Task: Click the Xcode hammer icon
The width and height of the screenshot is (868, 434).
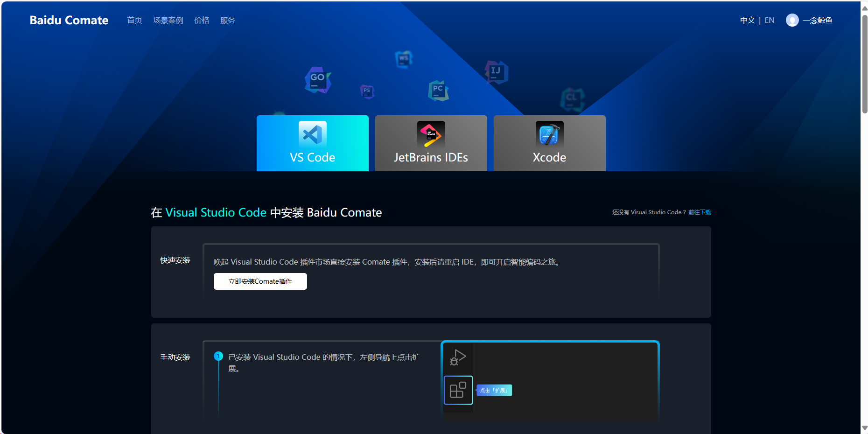Action: coord(550,134)
